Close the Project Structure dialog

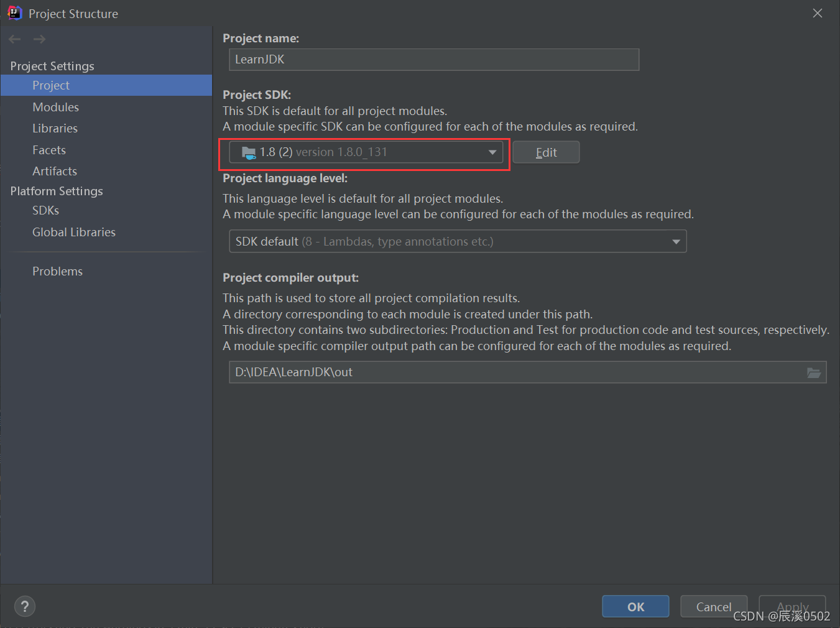pos(818,13)
